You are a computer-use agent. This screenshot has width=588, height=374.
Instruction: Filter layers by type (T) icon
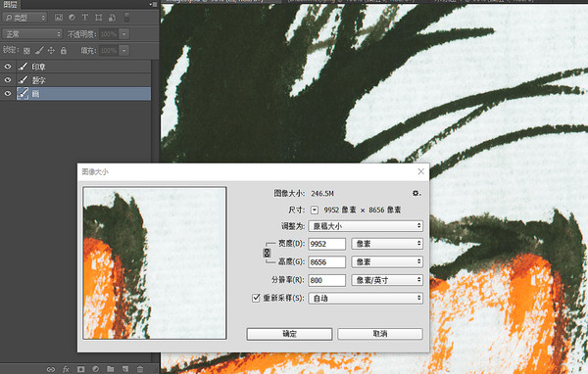pos(85,18)
